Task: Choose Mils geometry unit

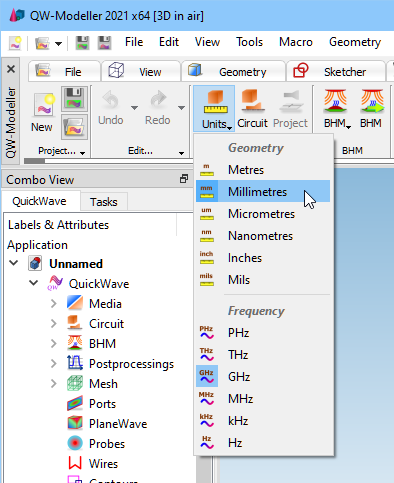Action: [x=263, y=280]
